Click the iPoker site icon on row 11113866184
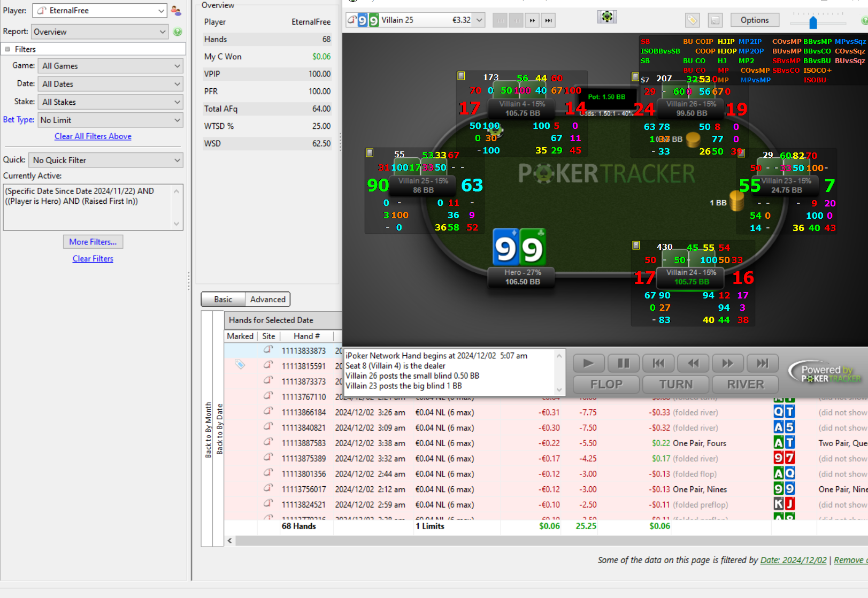 (x=268, y=411)
